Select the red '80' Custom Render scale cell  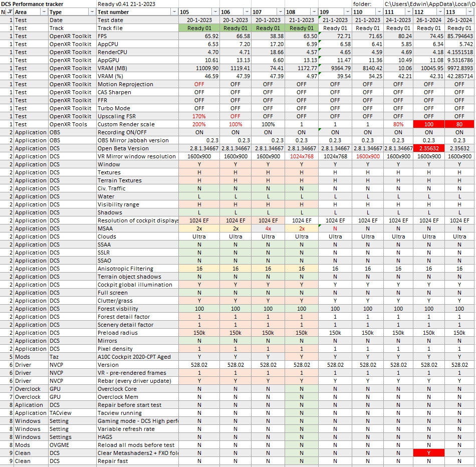459,124
